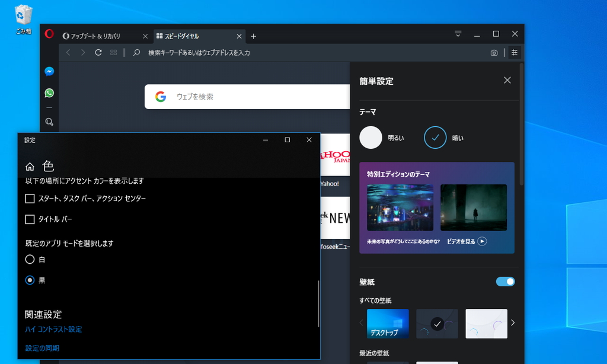Open the tab search menu icon
Viewport: 607px width, 364px height.
tap(458, 34)
